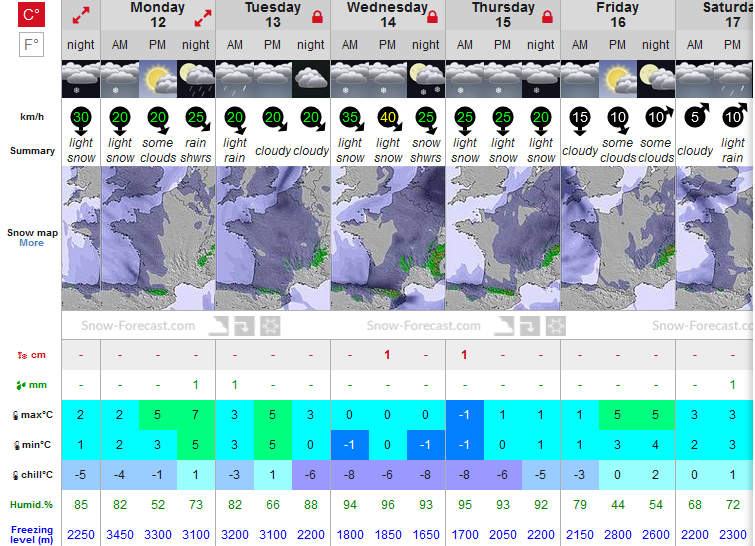Click the humidity value 96
The image size is (755, 546).
[x=388, y=505]
